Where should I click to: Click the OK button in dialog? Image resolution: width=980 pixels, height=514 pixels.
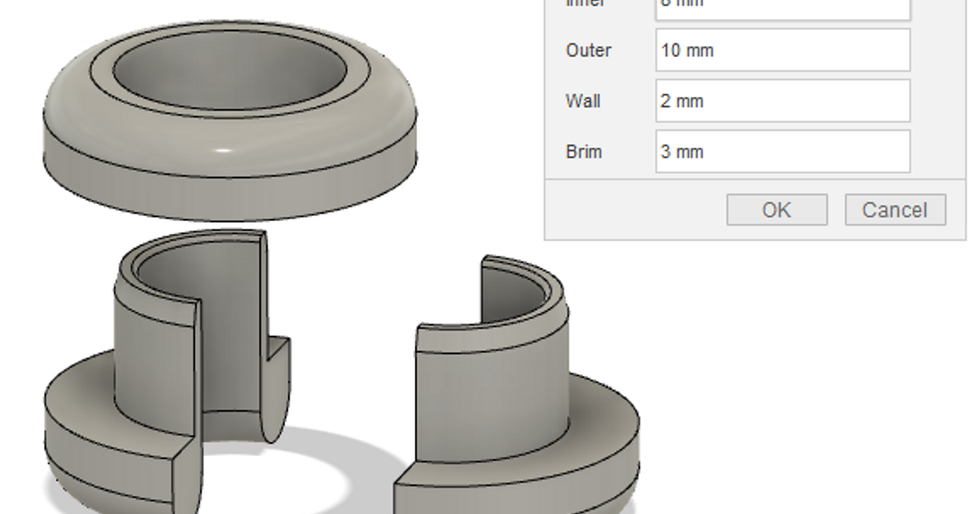pyautogui.click(x=776, y=210)
